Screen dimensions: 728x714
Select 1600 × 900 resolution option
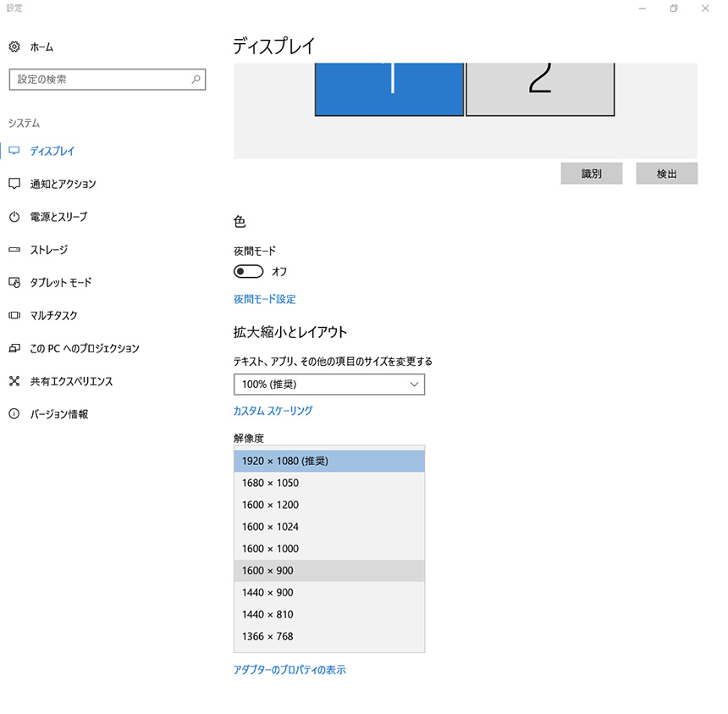(x=328, y=571)
